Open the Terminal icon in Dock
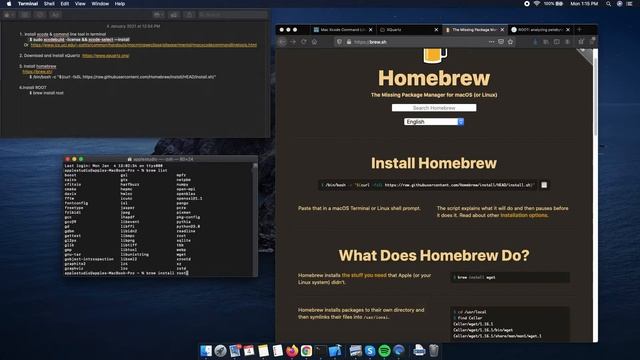The image size is (640, 360). [321, 351]
